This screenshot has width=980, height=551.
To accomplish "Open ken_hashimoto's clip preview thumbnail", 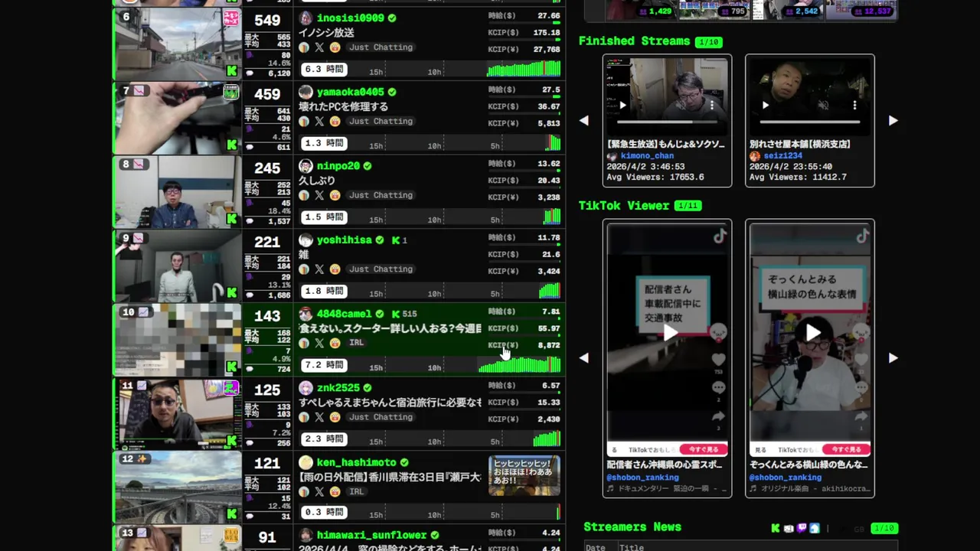I will point(524,475).
